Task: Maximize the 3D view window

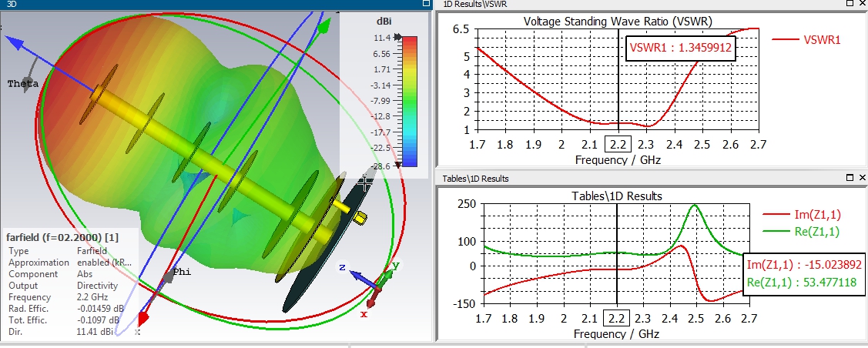Action: click(x=426, y=3)
